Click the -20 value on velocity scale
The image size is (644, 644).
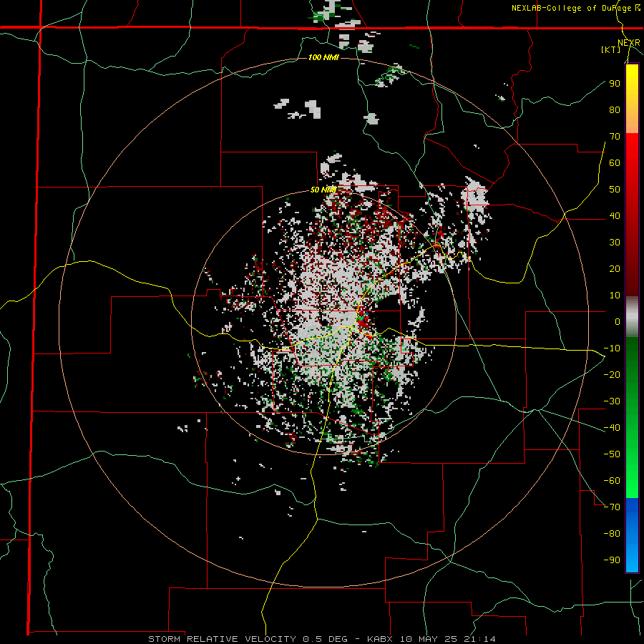(x=612, y=374)
